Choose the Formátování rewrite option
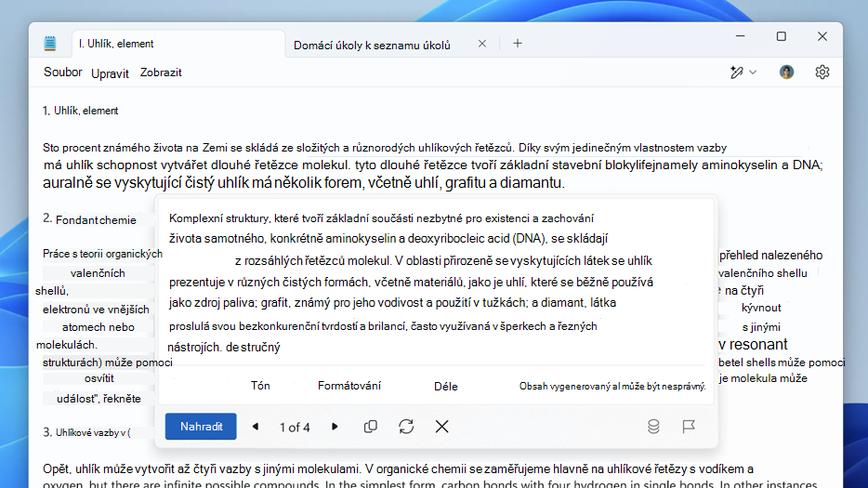868x488 pixels. click(349, 386)
